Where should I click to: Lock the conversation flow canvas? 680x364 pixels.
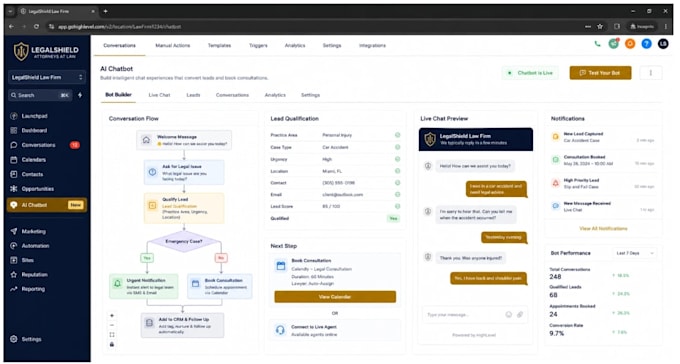coord(112,344)
